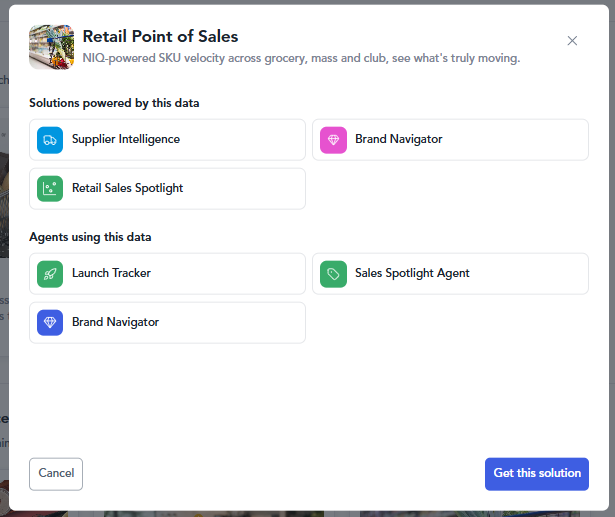The width and height of the screenshot is (615, 517).
Task: Select the Retail Sales Spotlight label
Action: (127, 188)
